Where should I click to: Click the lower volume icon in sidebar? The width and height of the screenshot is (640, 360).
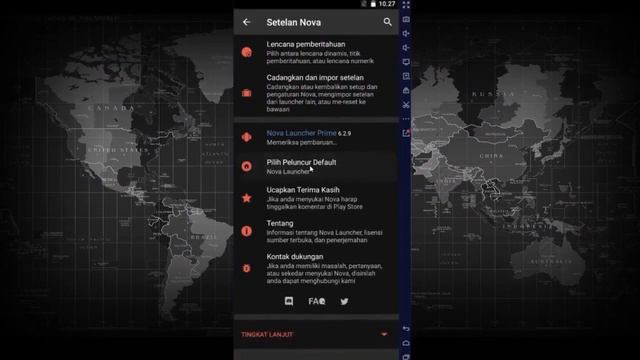pos(406,48)
